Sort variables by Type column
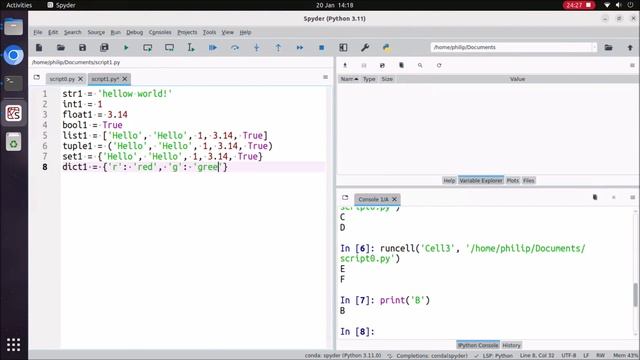640x360 pixels. coord(369,79)
